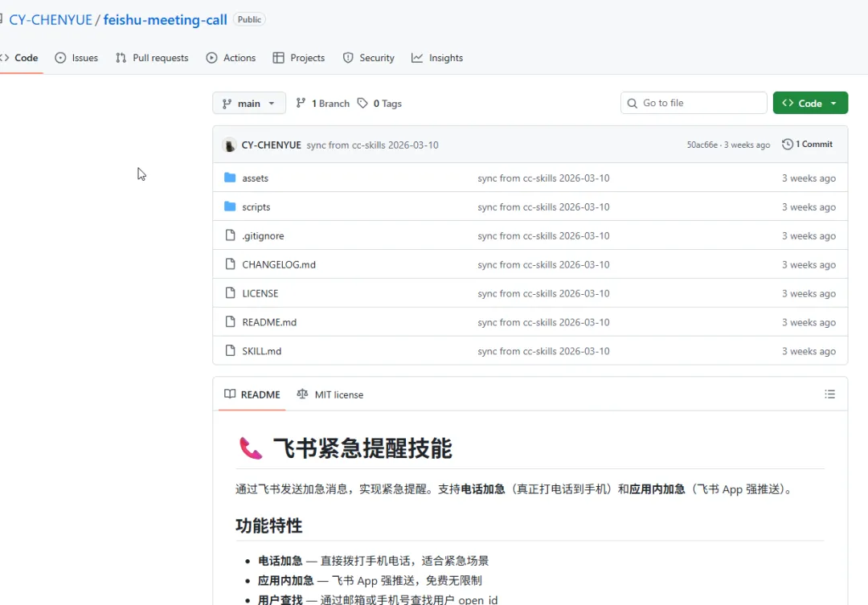Open the CY-CHENYUE owner link
The image size is (868, 605).
pyautogui.click(x=51, y=20)
